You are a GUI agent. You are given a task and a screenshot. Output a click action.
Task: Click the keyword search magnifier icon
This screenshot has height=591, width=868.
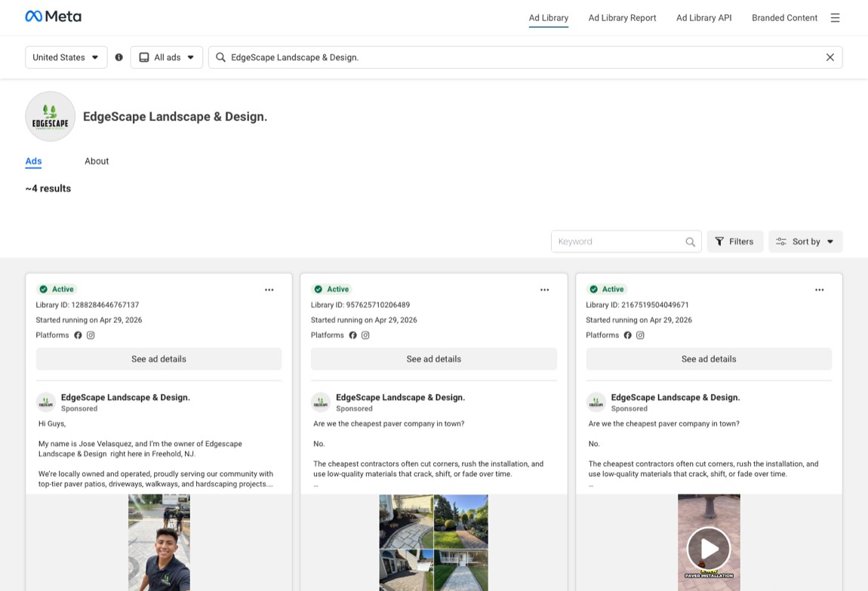(x=691, y=242)
